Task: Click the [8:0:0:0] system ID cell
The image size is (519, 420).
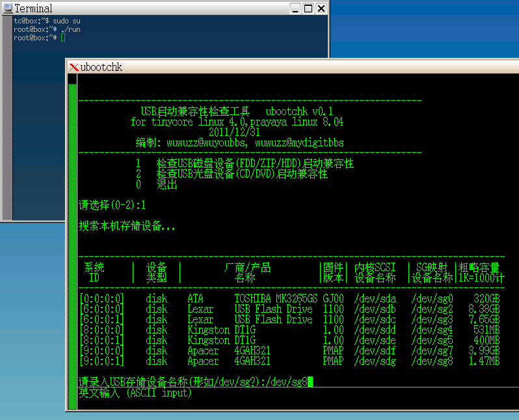Action: 101,330
